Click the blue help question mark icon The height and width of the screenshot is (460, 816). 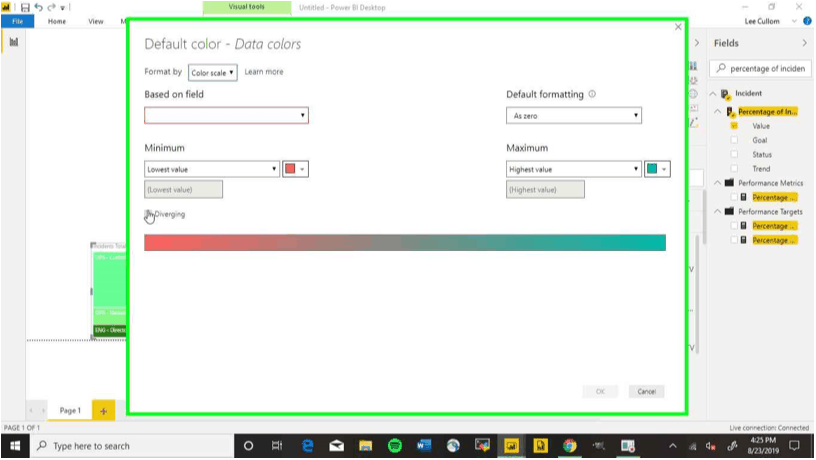(807, 21)
